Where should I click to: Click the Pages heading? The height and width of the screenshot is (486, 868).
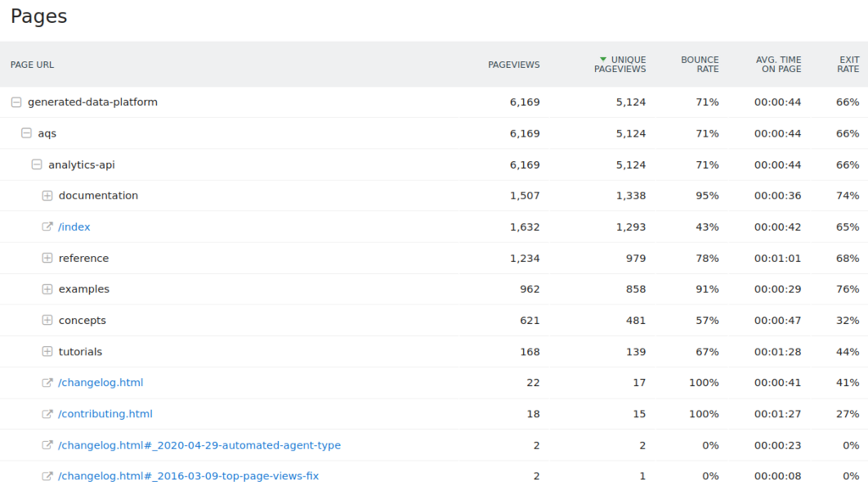[39, 16]
